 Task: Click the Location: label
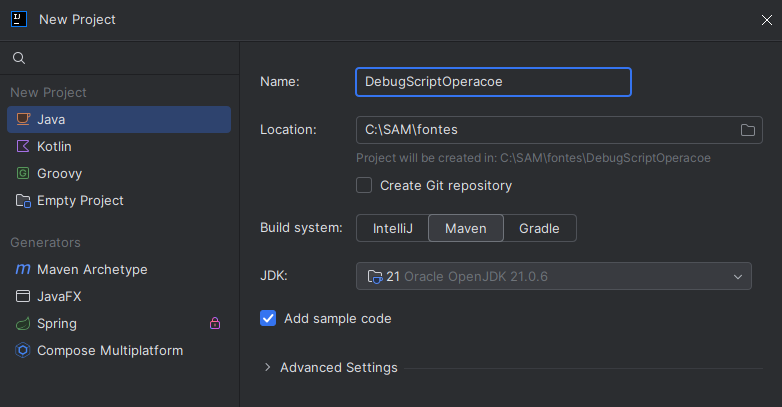[x=288, y=130]
